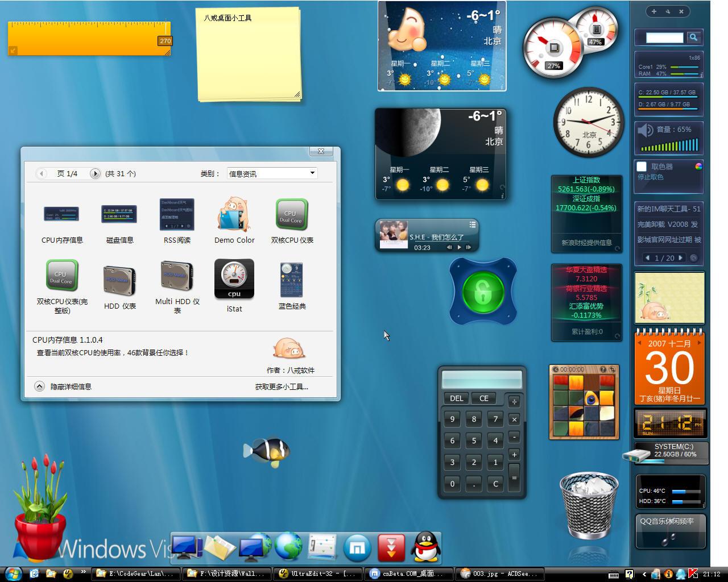Choose the HDD 仪表 gadget

[x=119, y=278]
